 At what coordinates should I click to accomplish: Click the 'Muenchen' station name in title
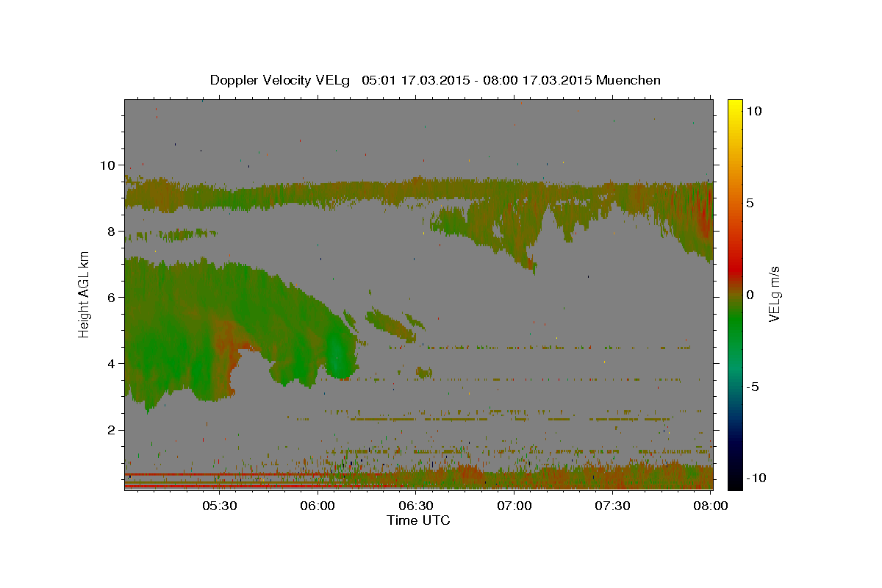629,80
